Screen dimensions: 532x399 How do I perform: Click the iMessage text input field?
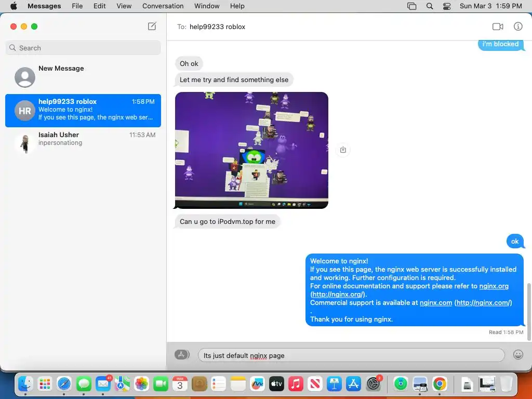351,355
